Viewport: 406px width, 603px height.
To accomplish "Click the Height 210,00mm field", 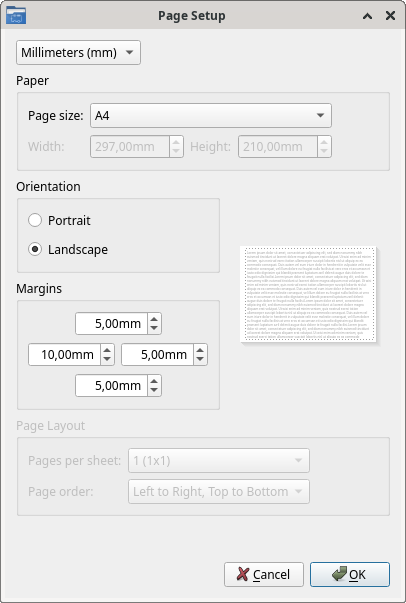I will click(278, 147).
